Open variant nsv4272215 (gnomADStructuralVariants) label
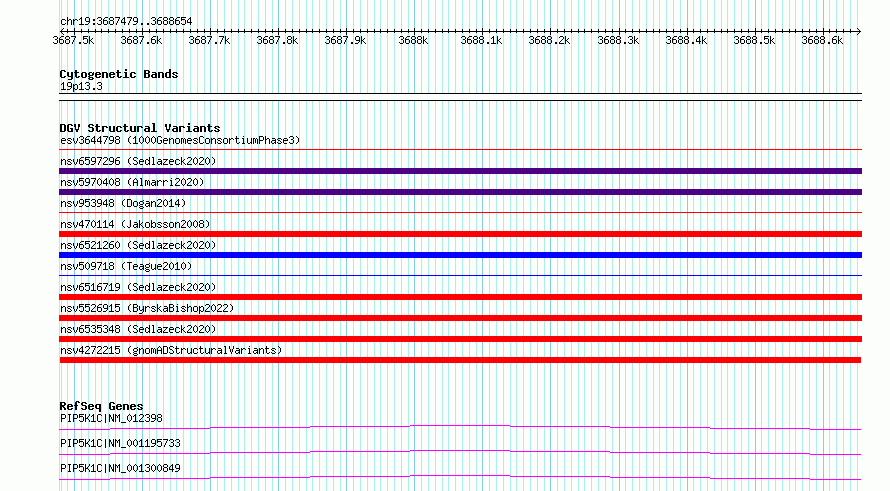Viewport: 890px width, 491px height. 171,350
